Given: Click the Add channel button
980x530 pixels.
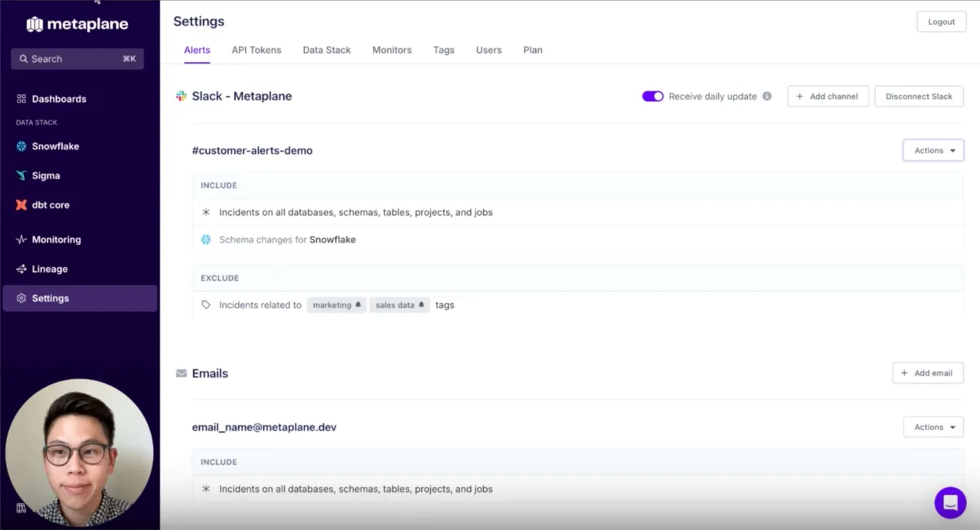Looking at the screenshot, I should pyautogui.click(x=828, y=97).
